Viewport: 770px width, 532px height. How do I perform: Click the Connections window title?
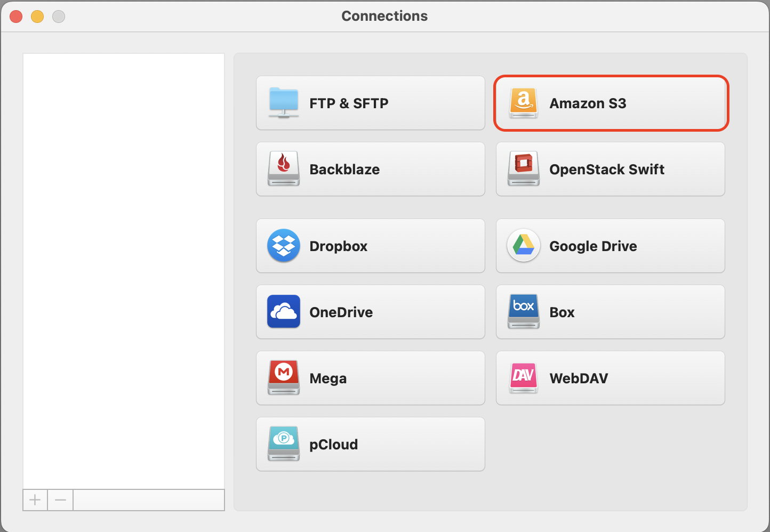tap(384, 16)
